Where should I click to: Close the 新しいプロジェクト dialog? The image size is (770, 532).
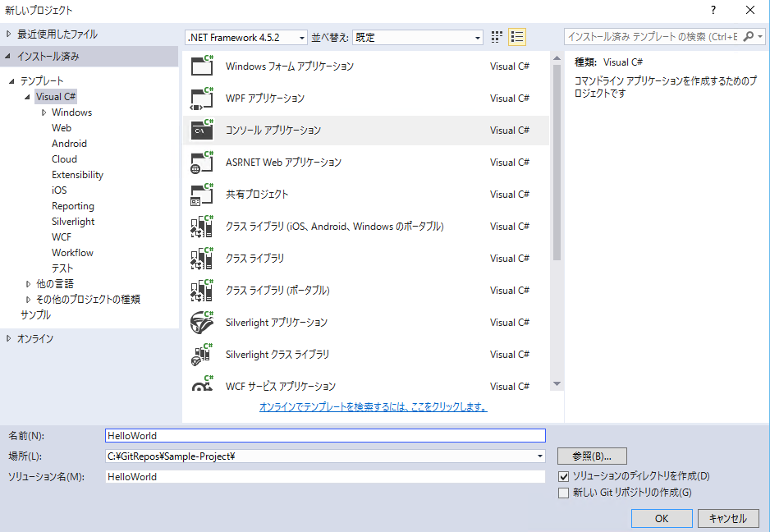click(749, 10)
